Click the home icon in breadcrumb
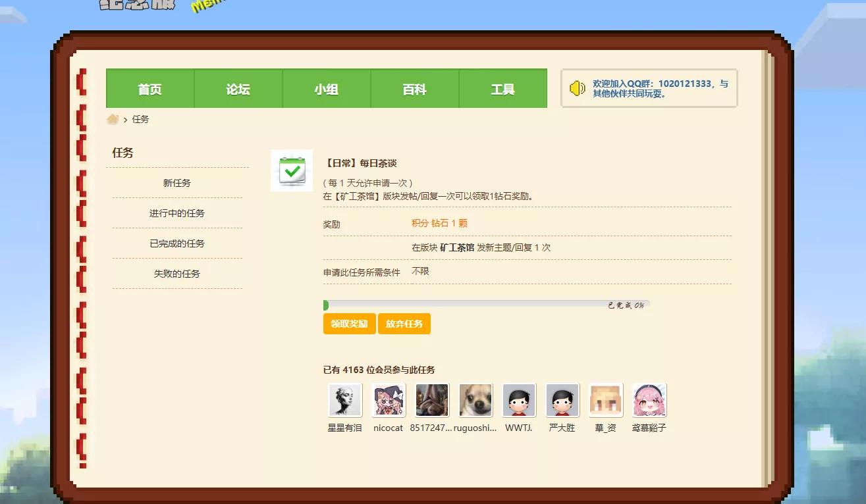This screenshot has height=504, width=866. pos(113,119)
